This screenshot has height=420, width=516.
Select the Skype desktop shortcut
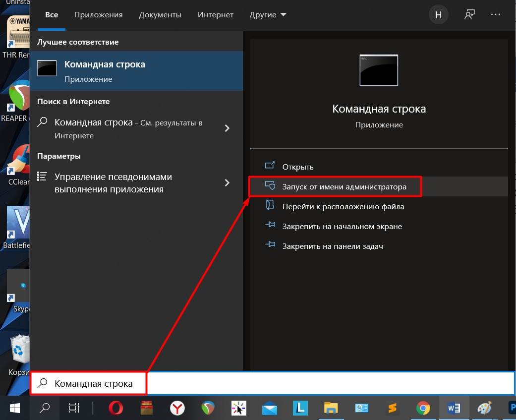click(x=18, y=291)
